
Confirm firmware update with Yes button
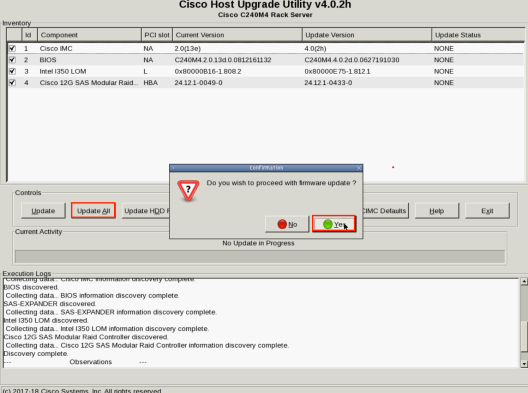pos(334,224)
